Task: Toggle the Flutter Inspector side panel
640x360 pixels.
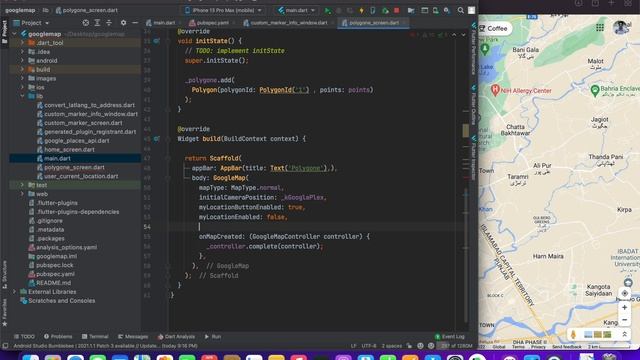Action: (x=473, y=158)
